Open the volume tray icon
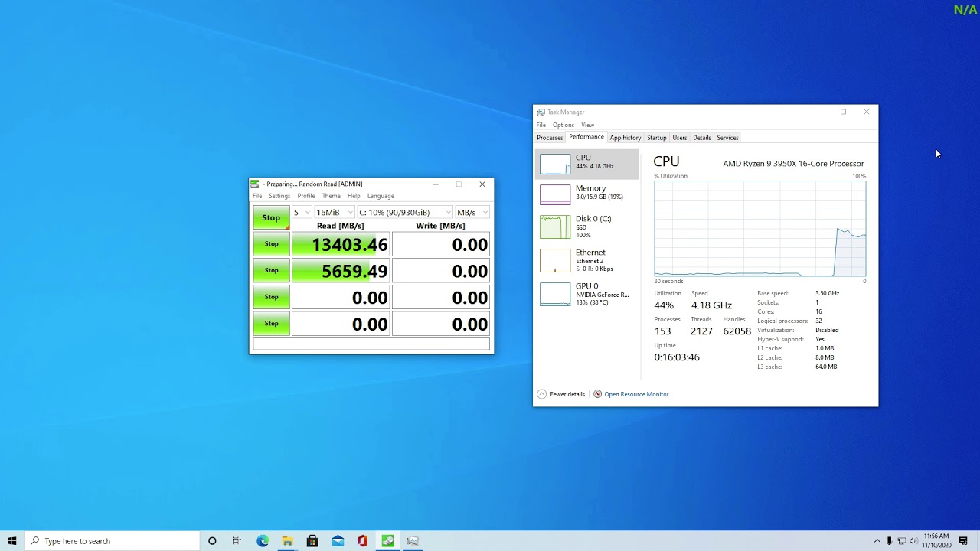 (913, 541)
